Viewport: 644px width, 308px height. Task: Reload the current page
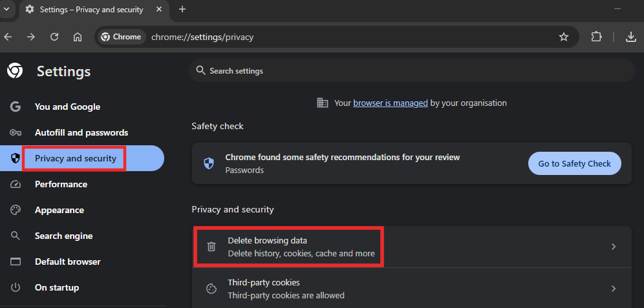54,37
